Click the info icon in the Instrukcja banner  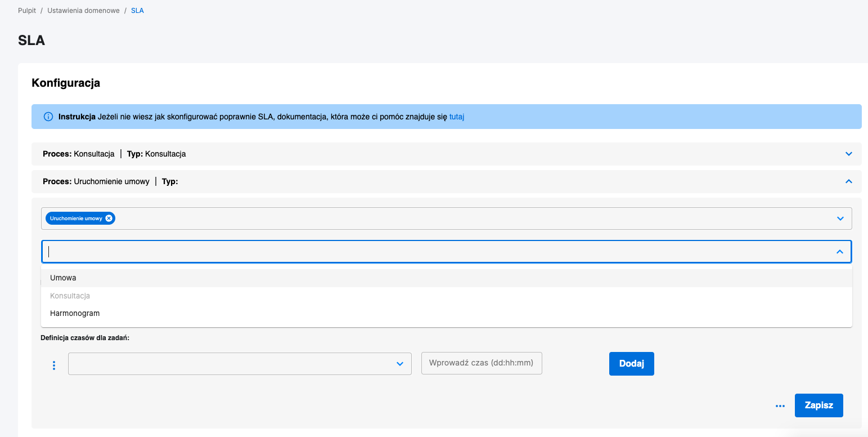pyautogui.click(x=48, y=117)
